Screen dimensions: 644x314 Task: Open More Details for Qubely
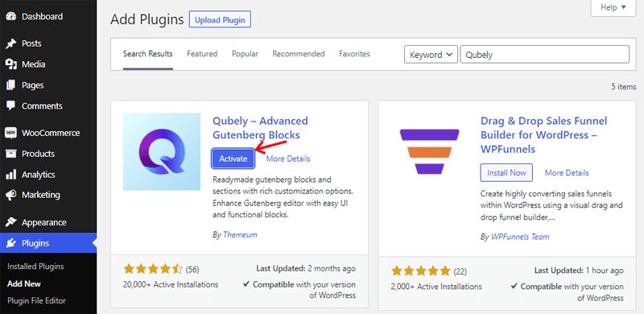click(x=288, y=159)
